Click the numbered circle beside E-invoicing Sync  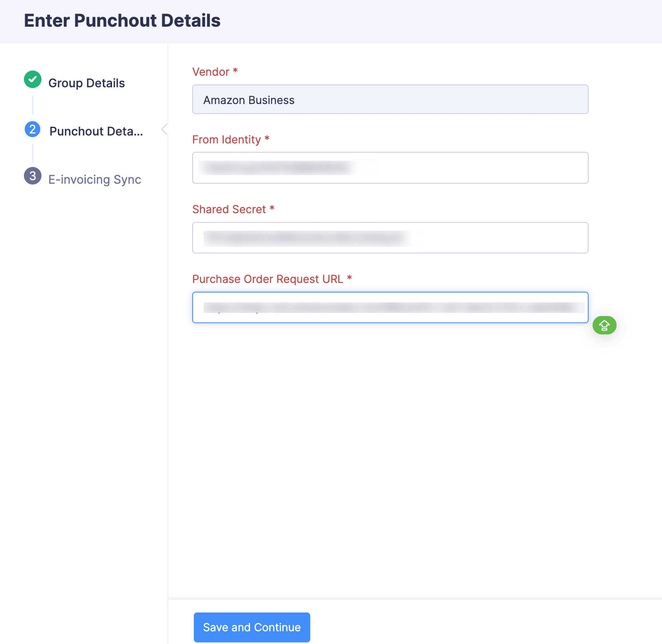click(x=32, y=176)
